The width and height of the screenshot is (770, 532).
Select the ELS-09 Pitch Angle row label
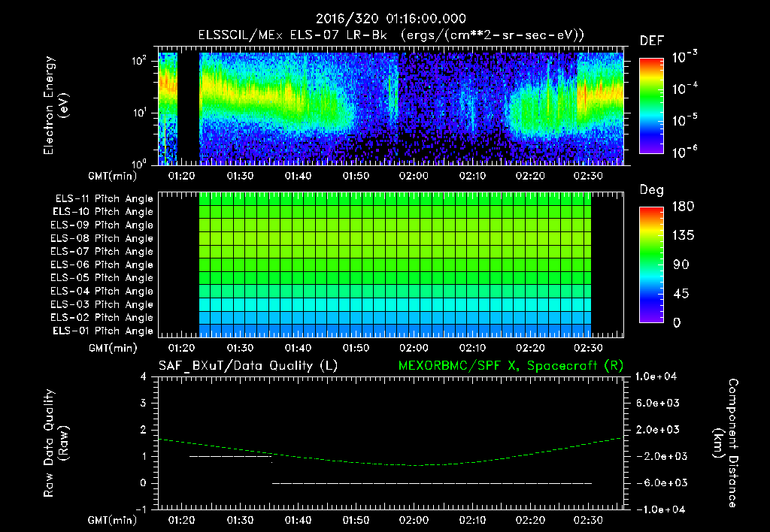(x=102, y=225)
